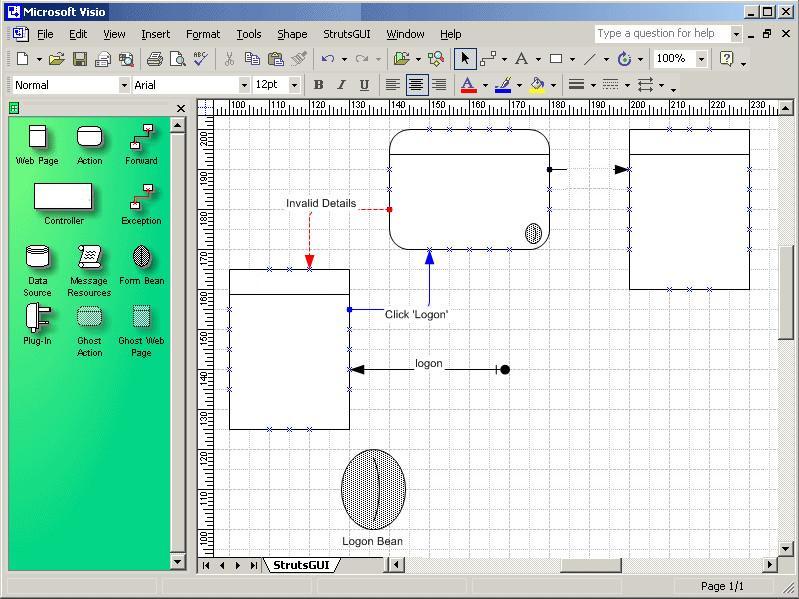Apply the blue line color button
This screenshot has height=599, width=799.
pyautogui.click(x=502, y=85)
